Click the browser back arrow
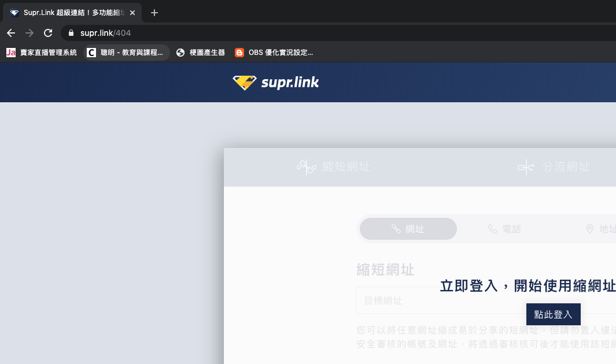616x364 pixels. click(x=11, y=33)
